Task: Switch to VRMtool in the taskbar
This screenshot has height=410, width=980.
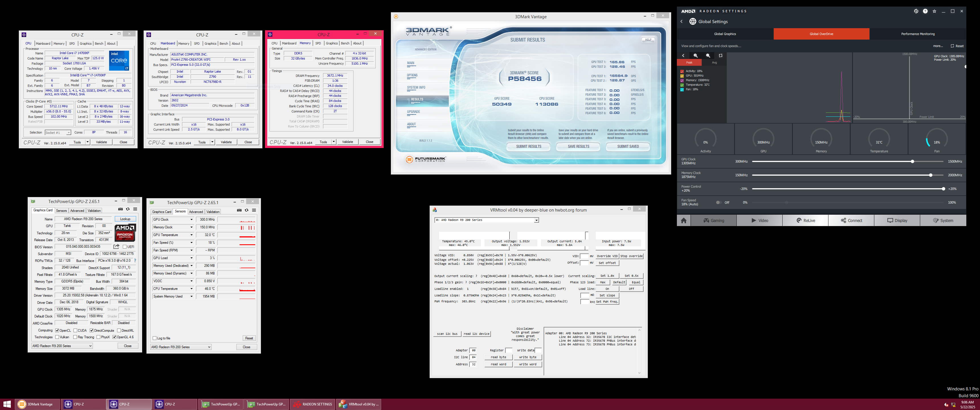Action: (359, 404)
